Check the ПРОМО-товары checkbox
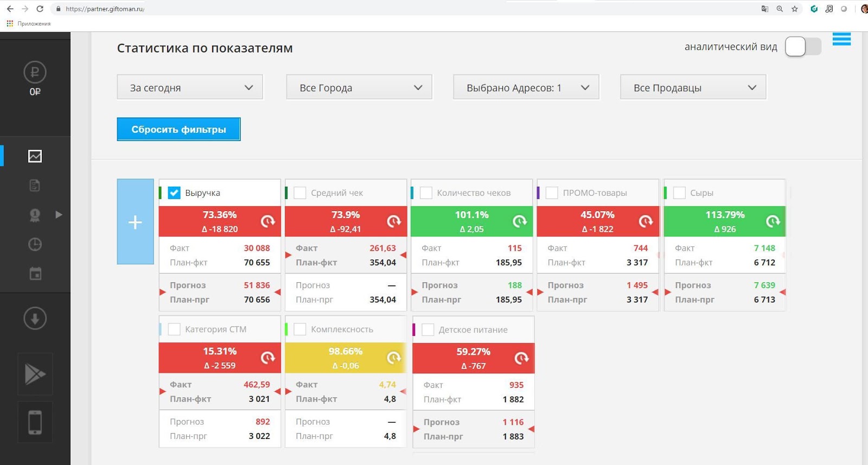Viewport: 868px width, 465px height. pos(552,193)
